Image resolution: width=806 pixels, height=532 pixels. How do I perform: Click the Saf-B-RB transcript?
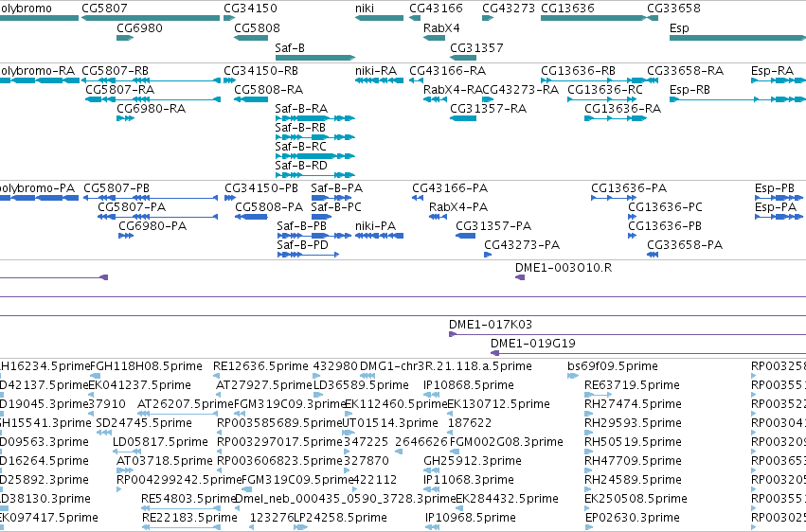pyautogui.click(x=315, y=137)
